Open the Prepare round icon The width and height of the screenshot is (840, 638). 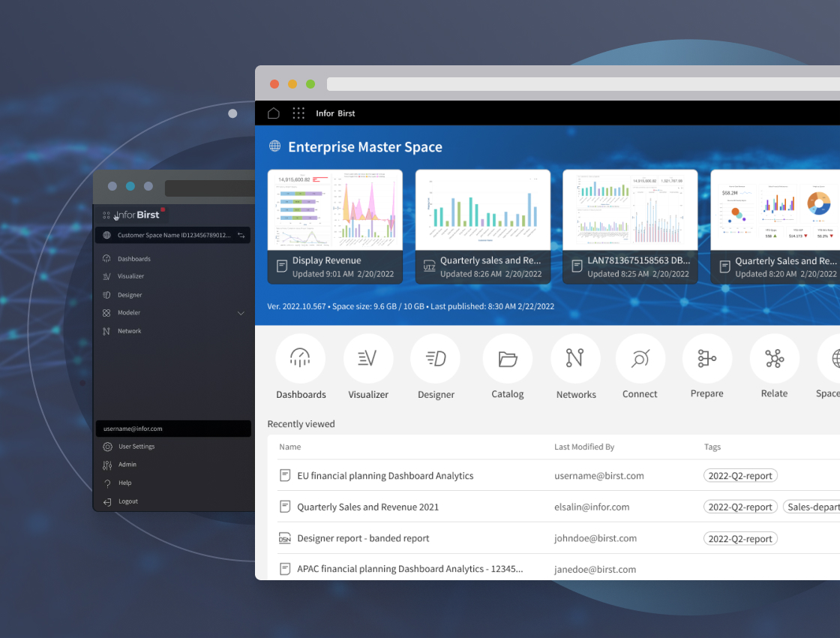click(706, 358)
